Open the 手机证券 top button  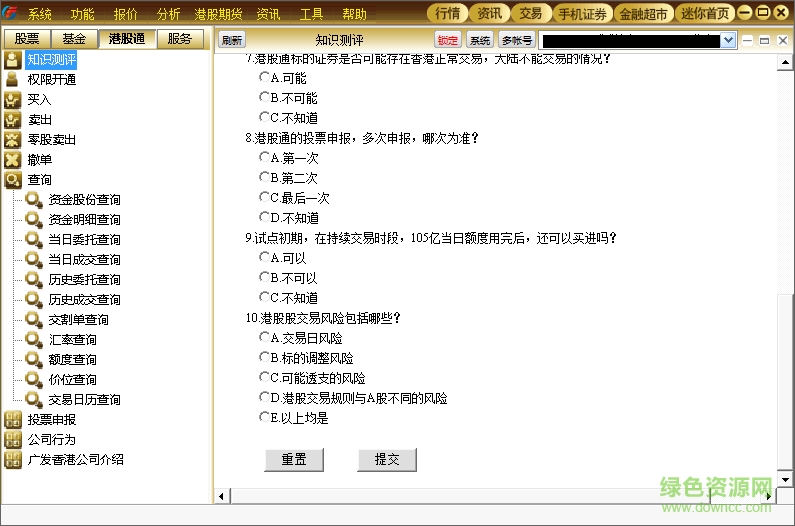[583, 13]
